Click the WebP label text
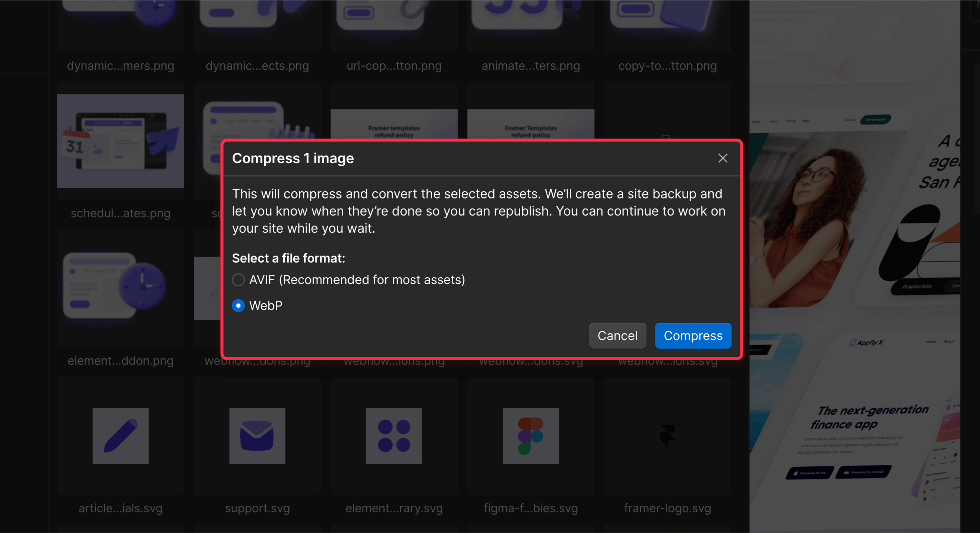The width and height of the screenshot is (980, 533). click(x=266, y=306)
